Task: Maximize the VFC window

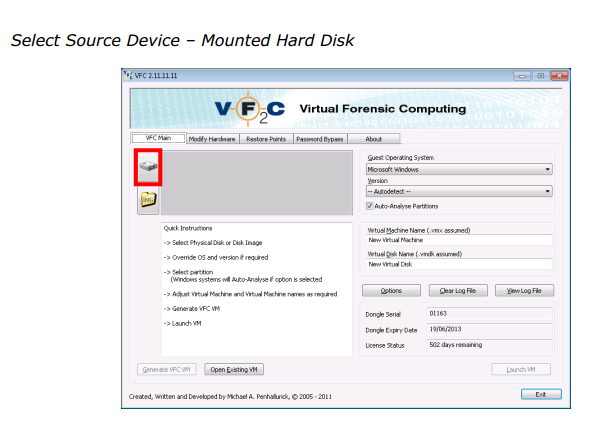Action: tap(540, 76)
